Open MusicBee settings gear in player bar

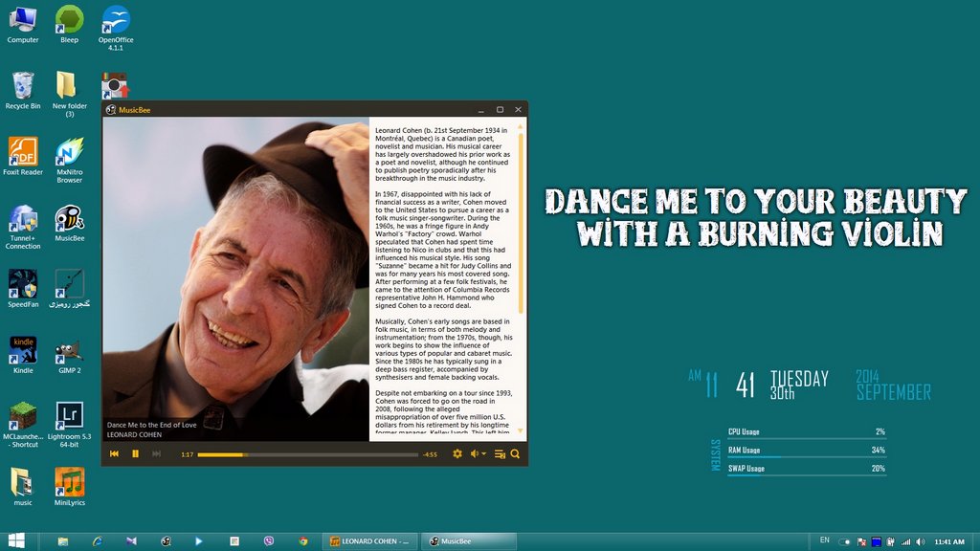[457, 453]
